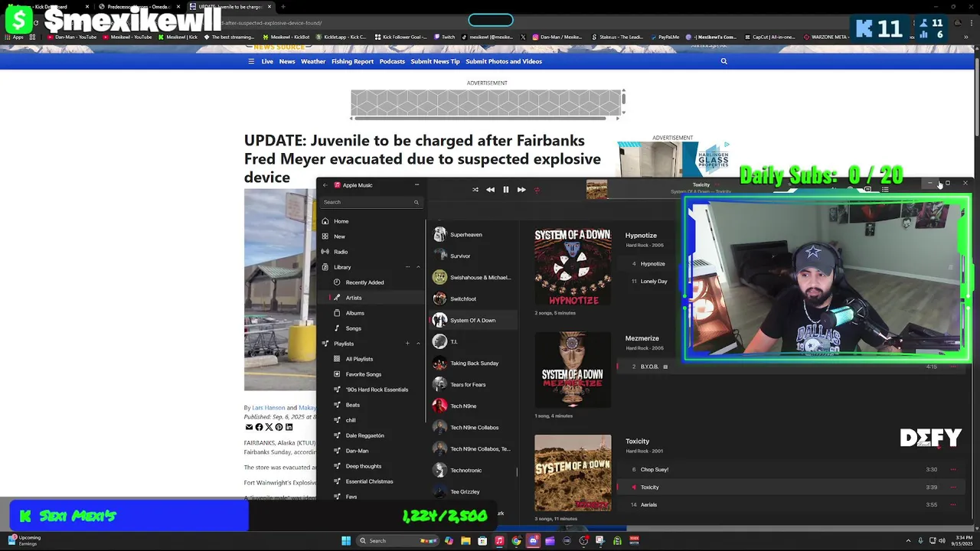Select artist Switchfoot
Viewport: 980px width, 551px height.
pyautogui.click(x=472, y=299)
